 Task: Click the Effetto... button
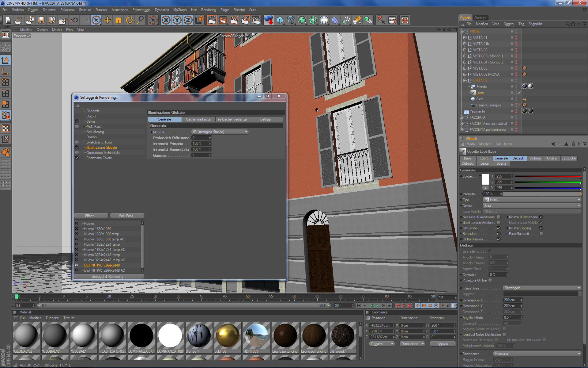(x=91, y=216)
